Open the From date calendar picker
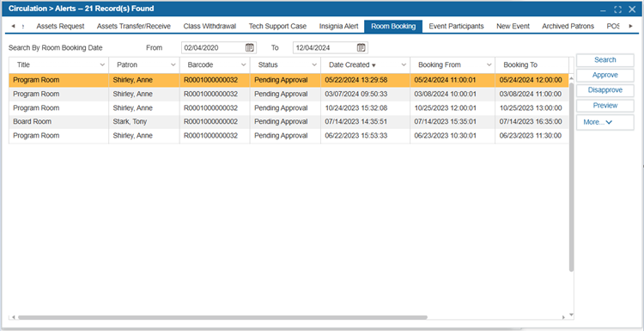Image resolution: width=644 pixels, height=331 pixels. click(x=249, y=47)
